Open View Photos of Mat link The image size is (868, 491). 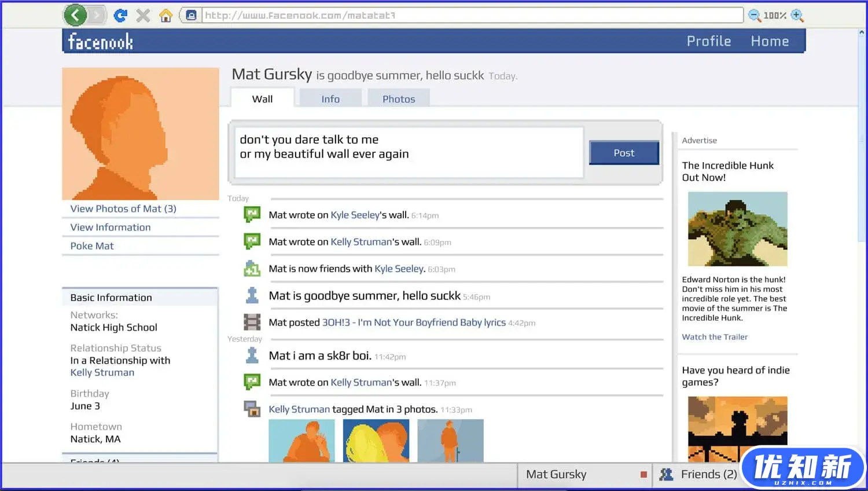(123, 208)
